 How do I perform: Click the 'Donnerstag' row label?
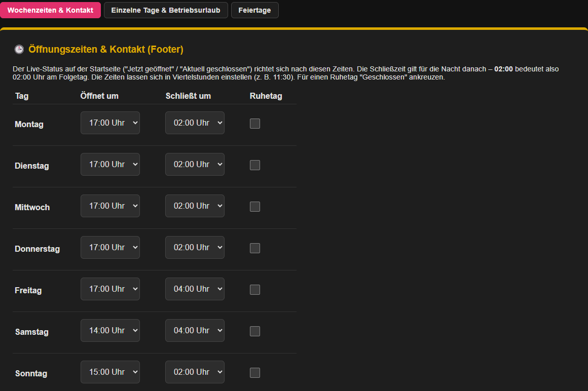(38, 249)
